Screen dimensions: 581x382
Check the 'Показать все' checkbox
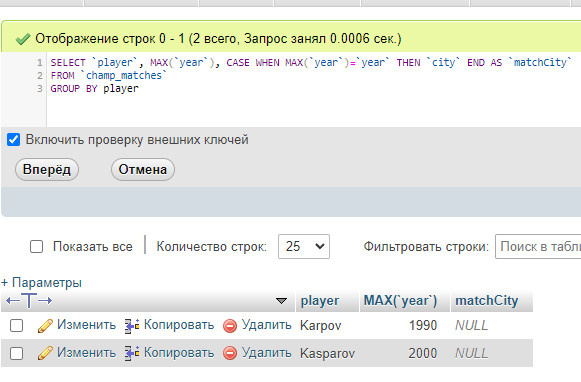[36, 246]
